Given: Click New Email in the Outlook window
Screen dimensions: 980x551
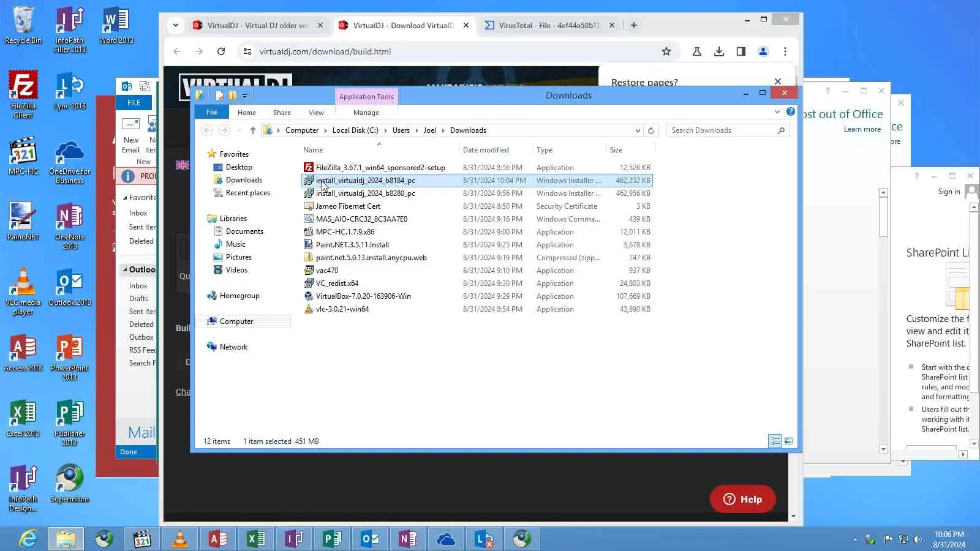Looking at the screenshot, I should tap(130, 136).
